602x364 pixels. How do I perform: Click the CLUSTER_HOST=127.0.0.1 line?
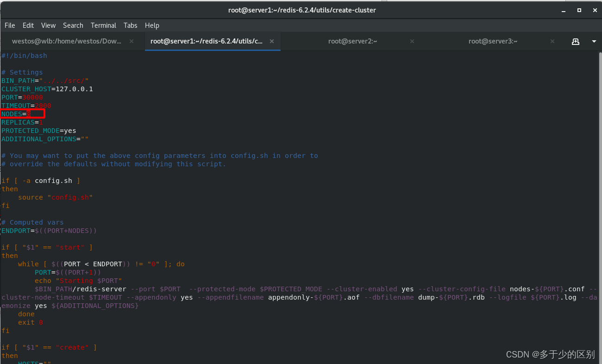[x=47, y=89]
